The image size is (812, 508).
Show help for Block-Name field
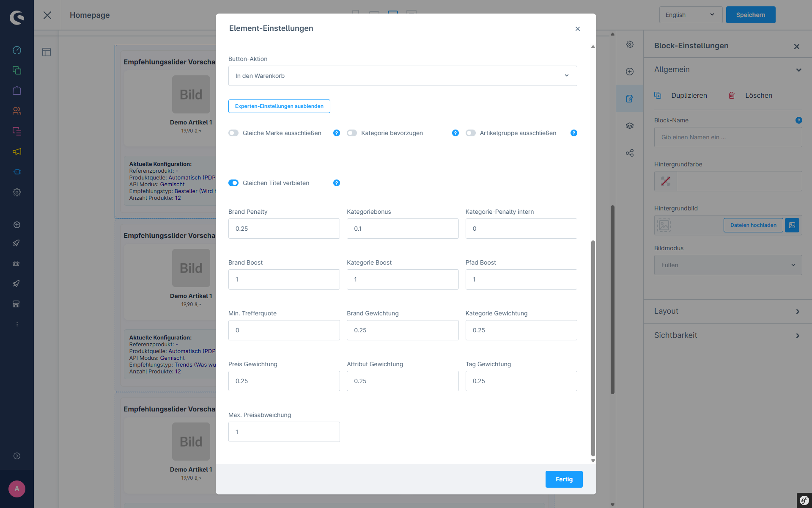point(798,120)
